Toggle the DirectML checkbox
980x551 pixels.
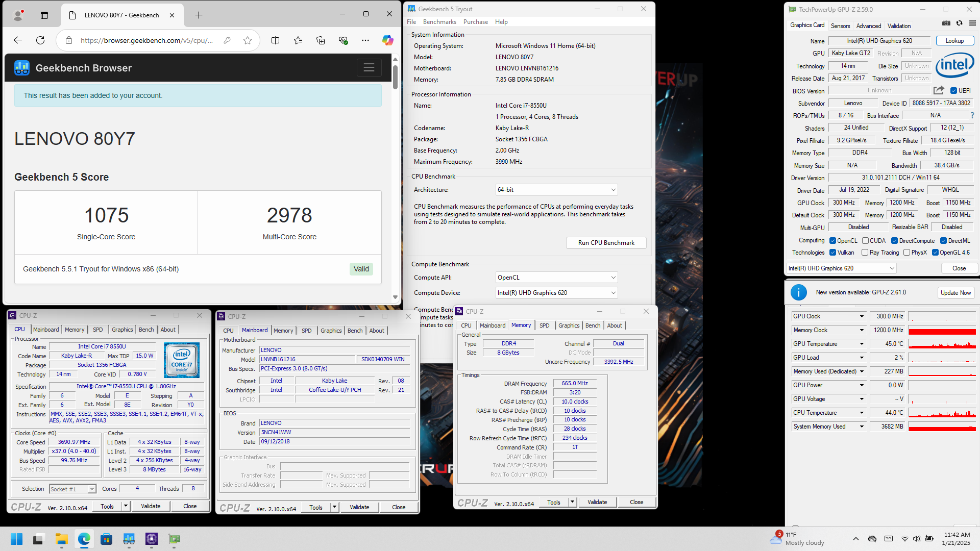944,241
